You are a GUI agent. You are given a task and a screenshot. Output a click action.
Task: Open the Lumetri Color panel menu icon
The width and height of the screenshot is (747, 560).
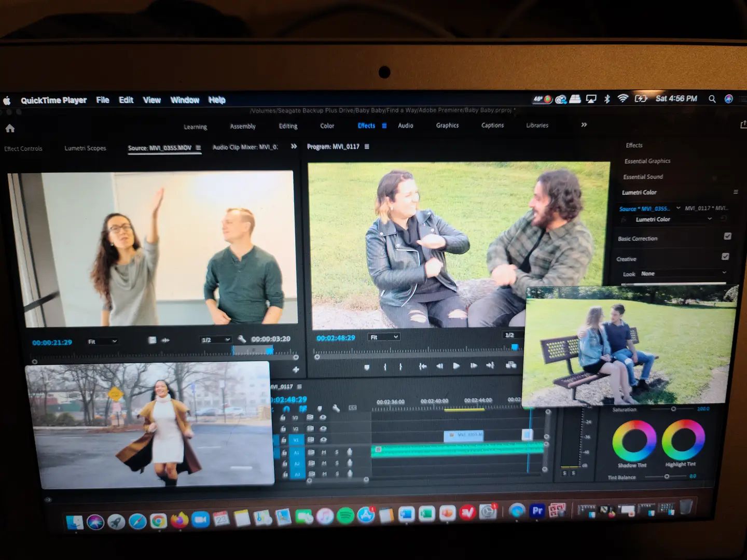click(x=735, y=192)
